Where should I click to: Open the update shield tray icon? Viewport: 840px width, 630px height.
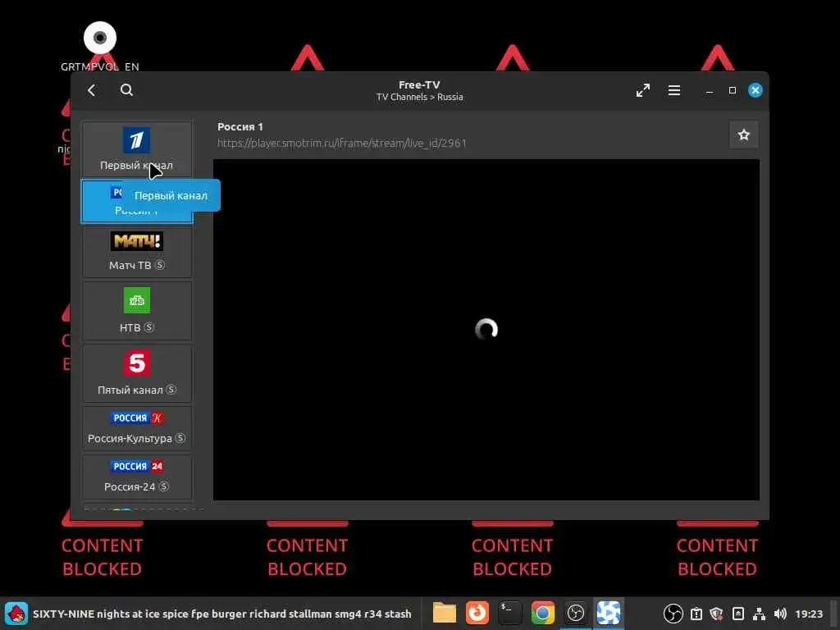coord(717,614)
